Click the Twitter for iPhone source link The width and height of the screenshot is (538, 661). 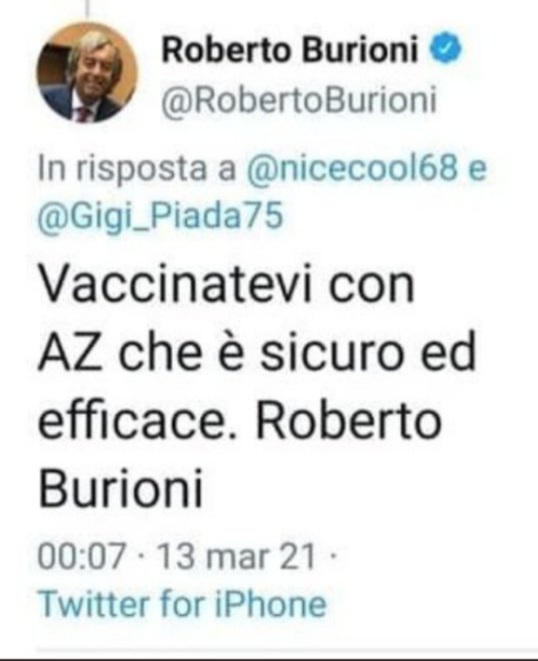tap(182, 603)
